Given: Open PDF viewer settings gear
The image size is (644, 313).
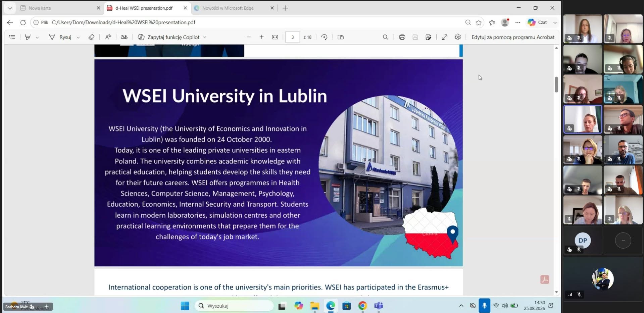Looking at the screenshot, I should tap(458, 37).
